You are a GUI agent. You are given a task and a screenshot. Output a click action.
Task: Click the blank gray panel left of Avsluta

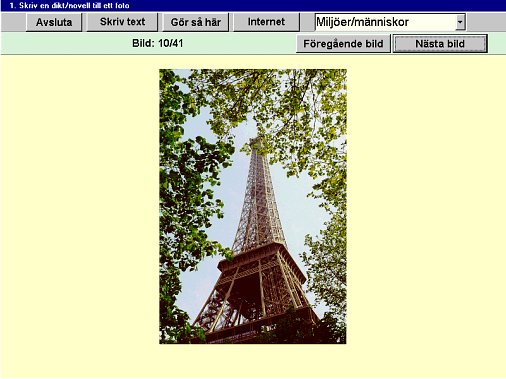coord(13,22)
